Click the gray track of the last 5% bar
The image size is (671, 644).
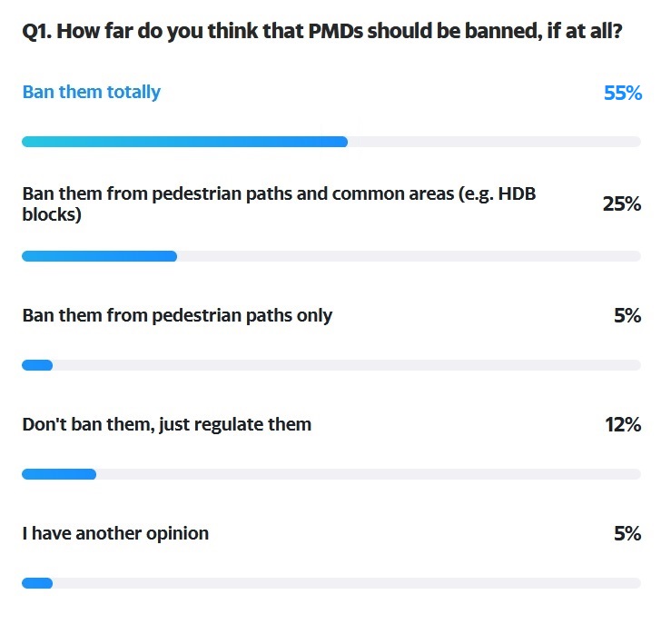click(x=347, y=583)
